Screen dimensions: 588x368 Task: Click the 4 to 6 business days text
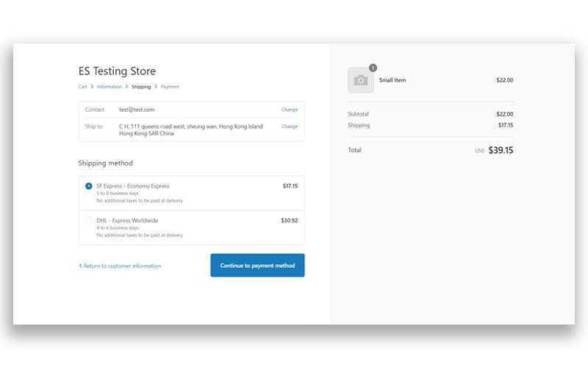point(118,228)
